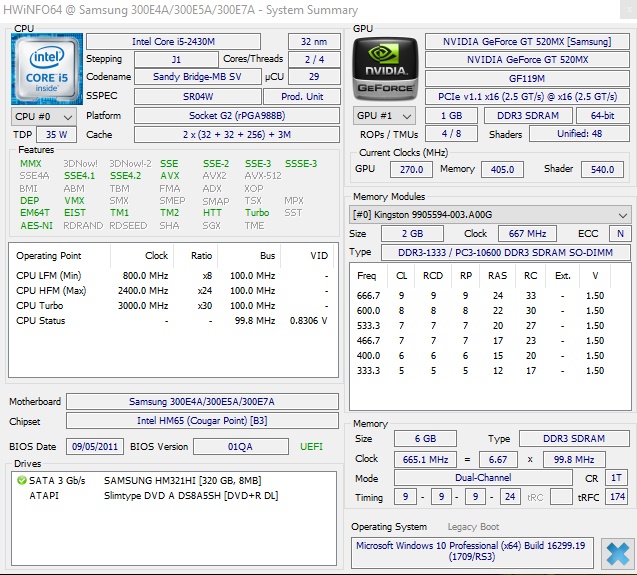Click the Prod. Unit field
This screenshot has width=637, height=575.
pos(302,97)
